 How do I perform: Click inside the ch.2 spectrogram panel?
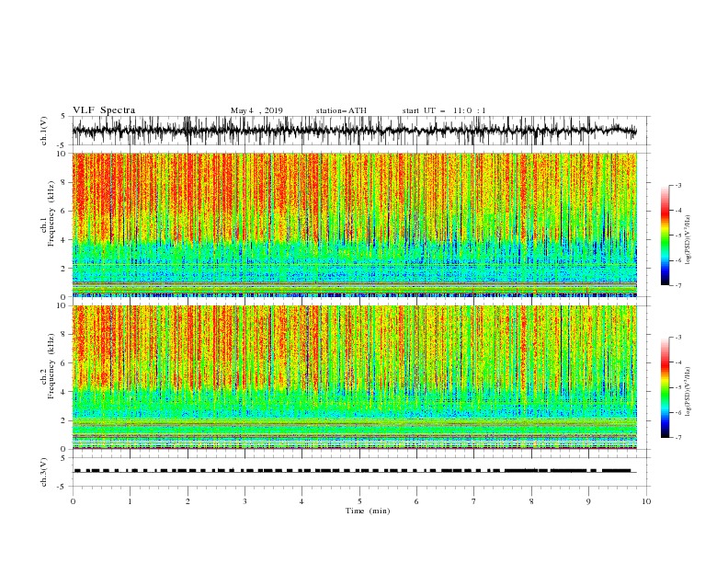pyautogui.click(x=355, y=377)
